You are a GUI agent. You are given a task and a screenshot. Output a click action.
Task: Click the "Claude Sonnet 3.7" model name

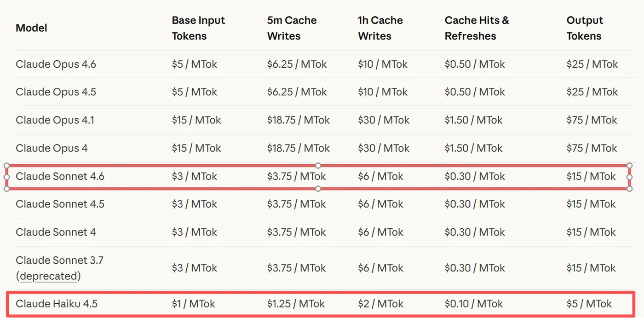(59, 260)
